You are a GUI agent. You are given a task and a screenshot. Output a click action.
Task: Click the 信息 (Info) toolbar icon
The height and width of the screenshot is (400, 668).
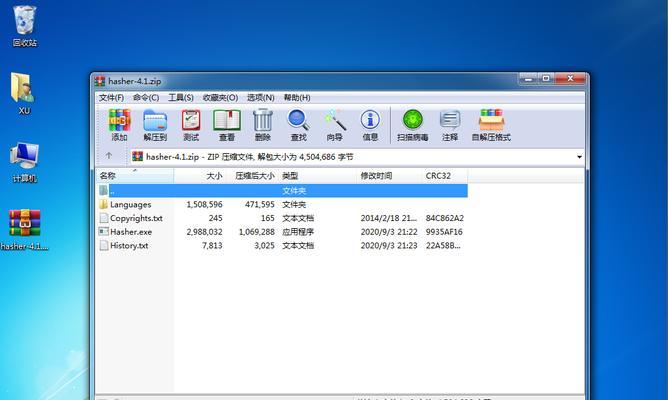click(x=370, y=121)
